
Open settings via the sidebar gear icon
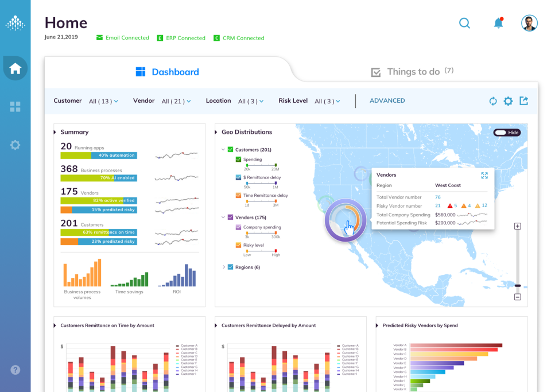click(x=15, y=145)
